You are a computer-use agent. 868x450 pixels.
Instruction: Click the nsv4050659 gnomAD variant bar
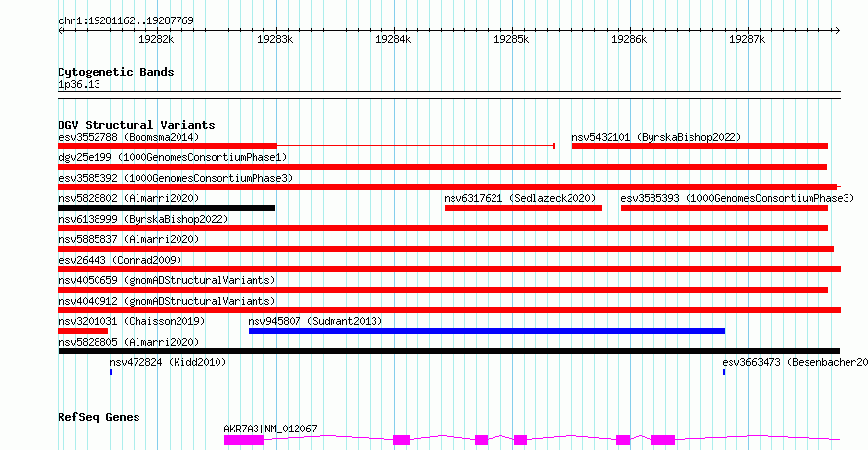(443, 290)
